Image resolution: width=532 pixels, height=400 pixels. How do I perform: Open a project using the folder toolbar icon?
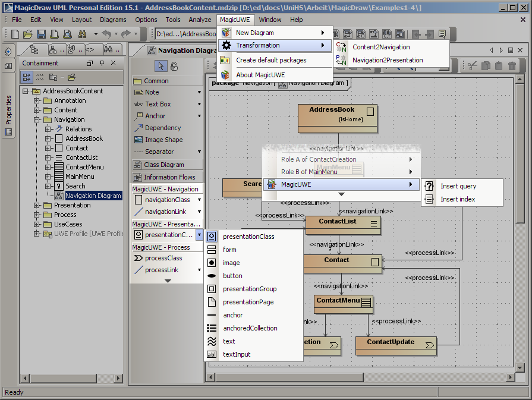28,34
